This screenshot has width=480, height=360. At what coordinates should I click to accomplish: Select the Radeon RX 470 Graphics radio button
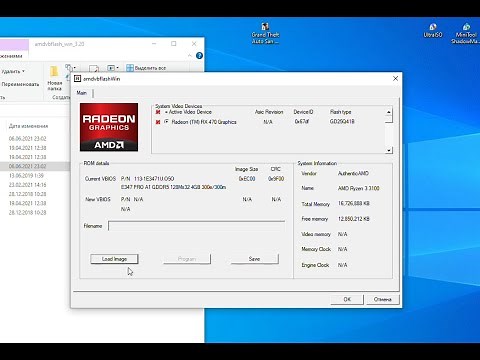pos(166,122)
